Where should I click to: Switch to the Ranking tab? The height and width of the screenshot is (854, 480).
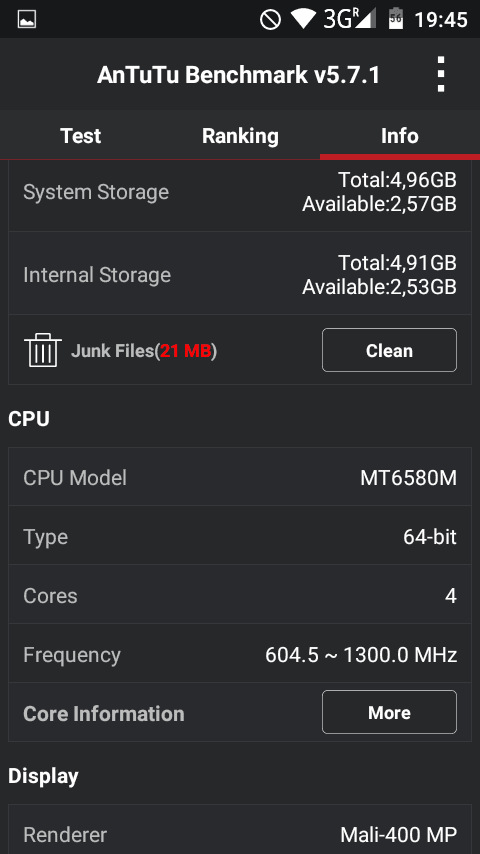240,136
